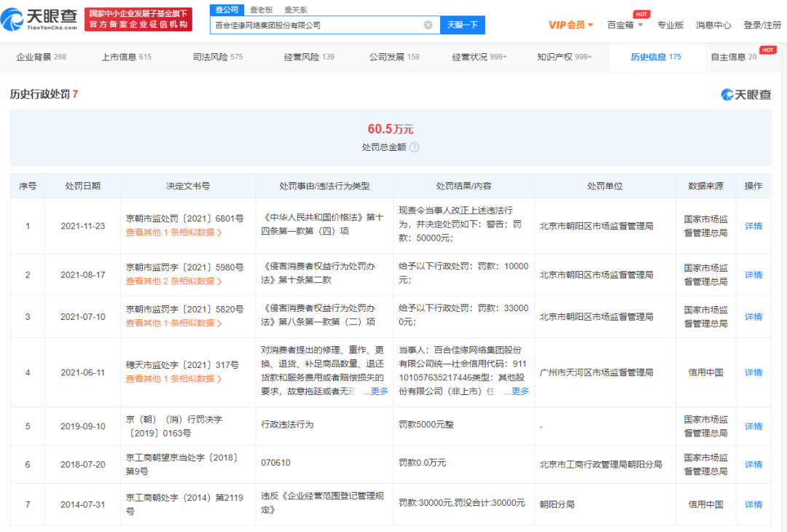
Task: Click 广州市天河区市场监督管理局 unit
Action: coord(596,373)
